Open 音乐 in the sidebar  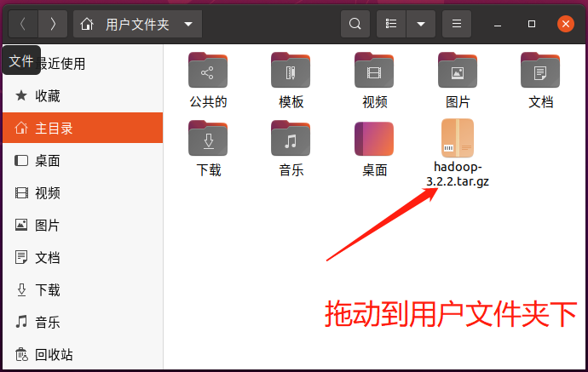click(x=83, y=322)
